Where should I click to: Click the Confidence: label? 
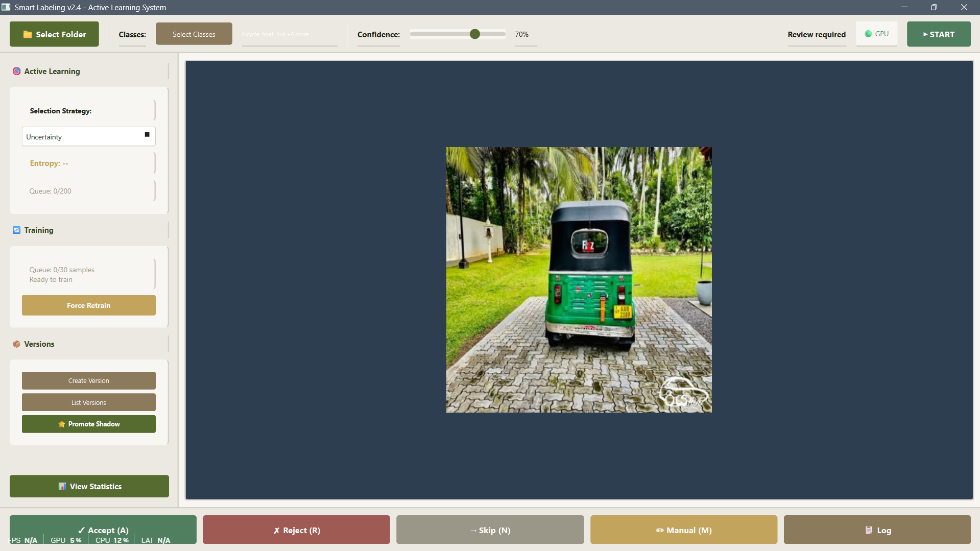(x=378, y=35)
